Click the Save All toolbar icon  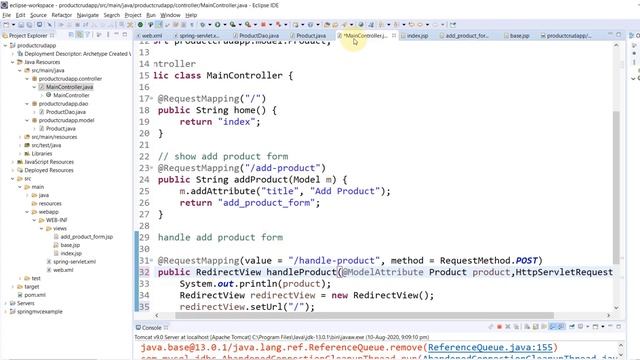[29, 24]
